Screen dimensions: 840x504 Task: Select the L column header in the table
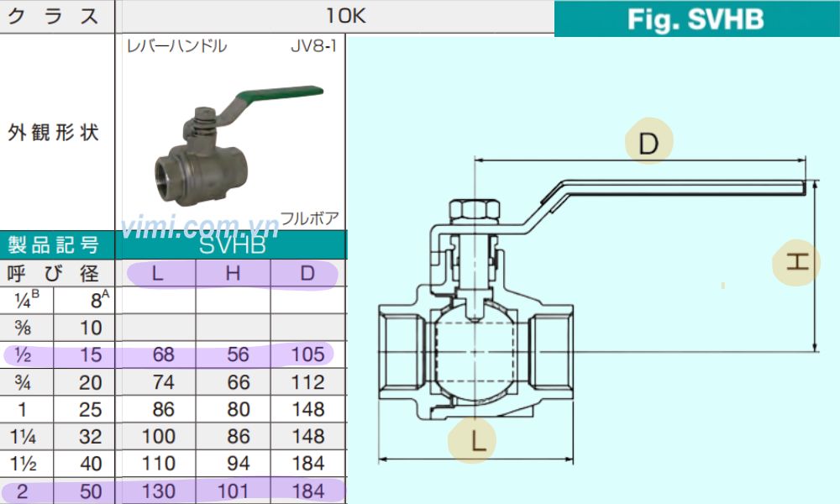tap(159, 273)
